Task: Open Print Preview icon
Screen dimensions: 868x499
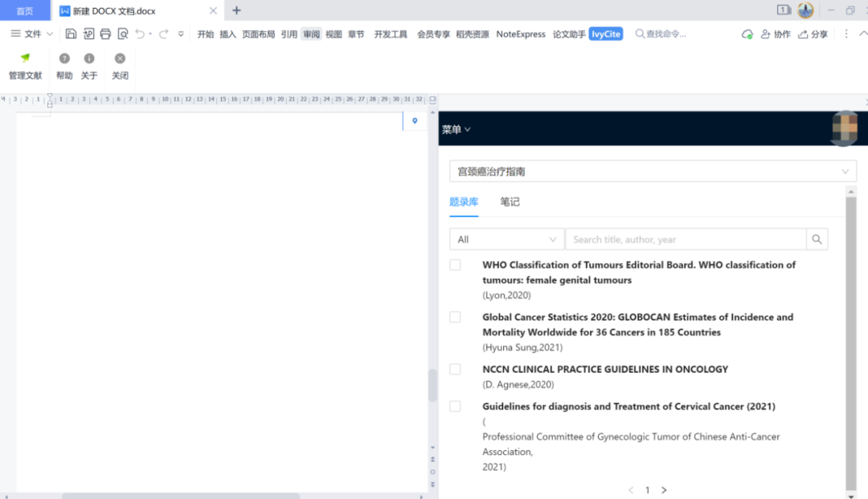Action: (x=123, y=34)
